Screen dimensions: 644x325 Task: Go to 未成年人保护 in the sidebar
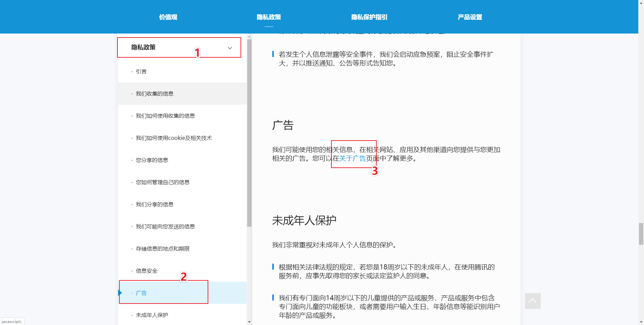click(182, 315)
